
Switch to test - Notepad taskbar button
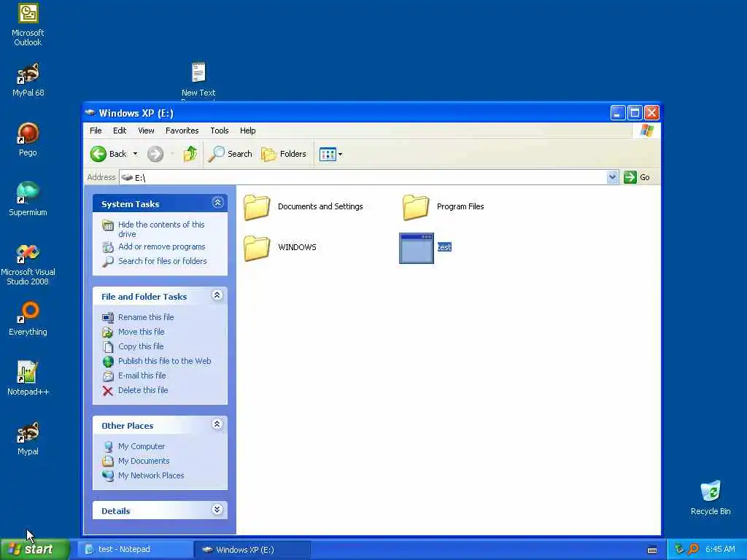[x=135, y=550]
